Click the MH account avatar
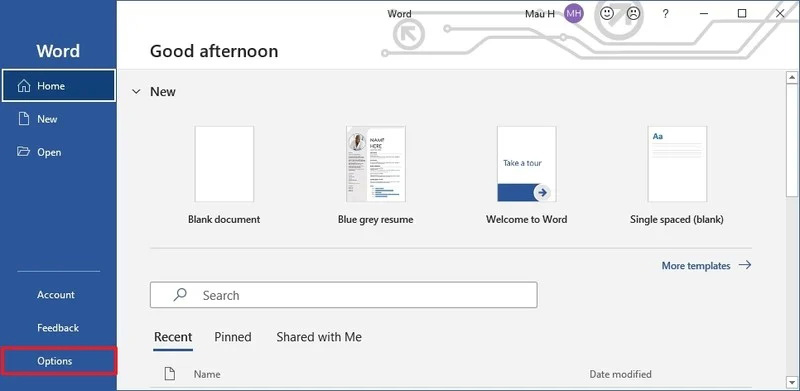The width and height of the screenshot is (800, 391). [574, 13]
